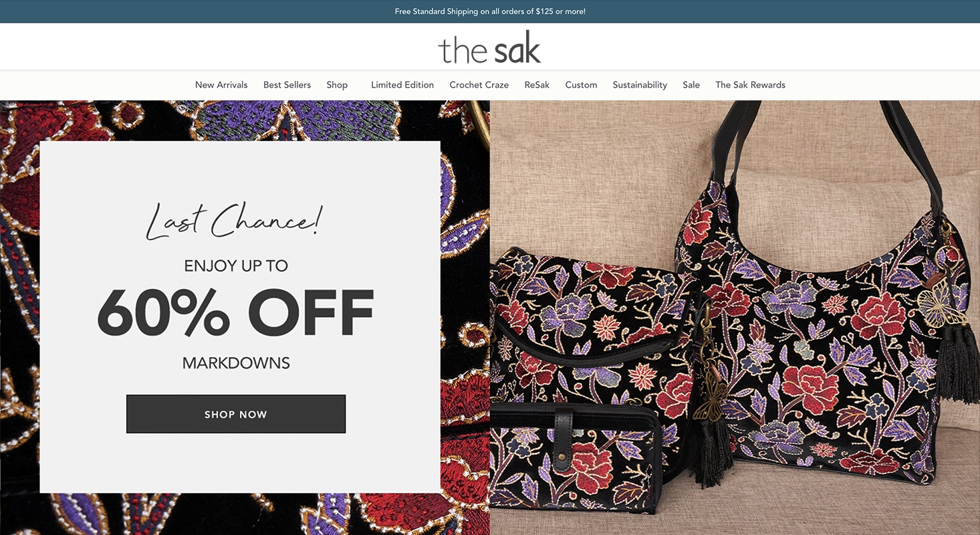Go to Best Sellers
Image resolution: width=980 pixels, height=535 pixels.
click(287, 85)
